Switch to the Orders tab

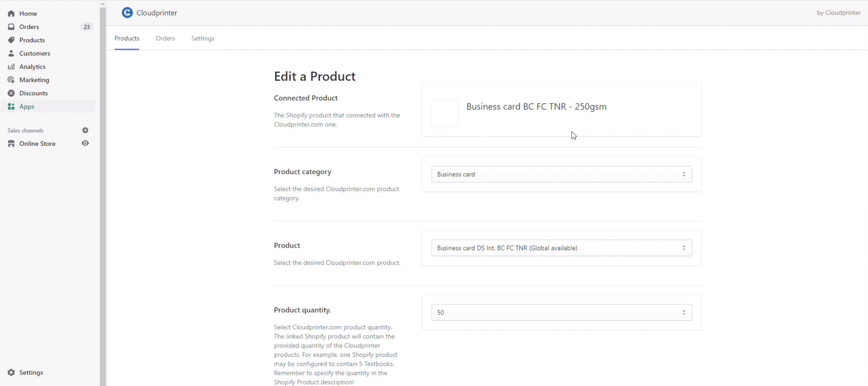[x=165, y=38]
